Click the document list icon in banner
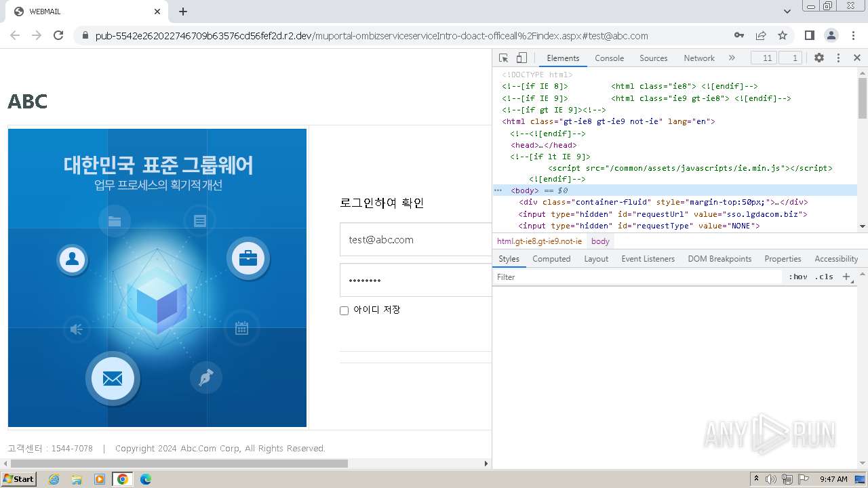The image size is (868, 488). click(199, 221)
